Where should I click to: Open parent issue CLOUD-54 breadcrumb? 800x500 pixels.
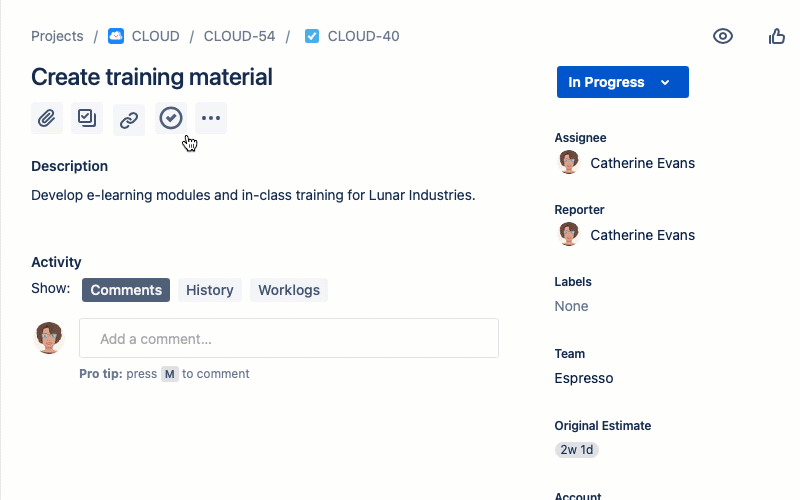239,36
